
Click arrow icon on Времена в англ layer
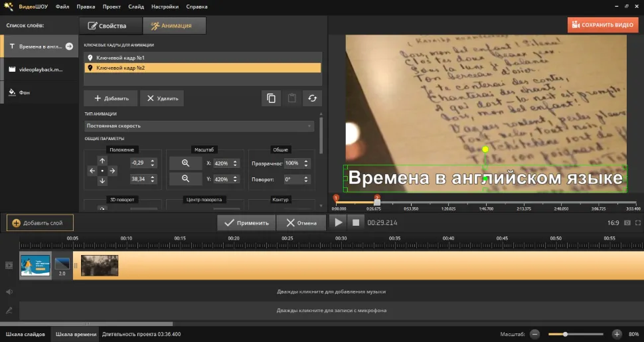(x=70, y=46)
